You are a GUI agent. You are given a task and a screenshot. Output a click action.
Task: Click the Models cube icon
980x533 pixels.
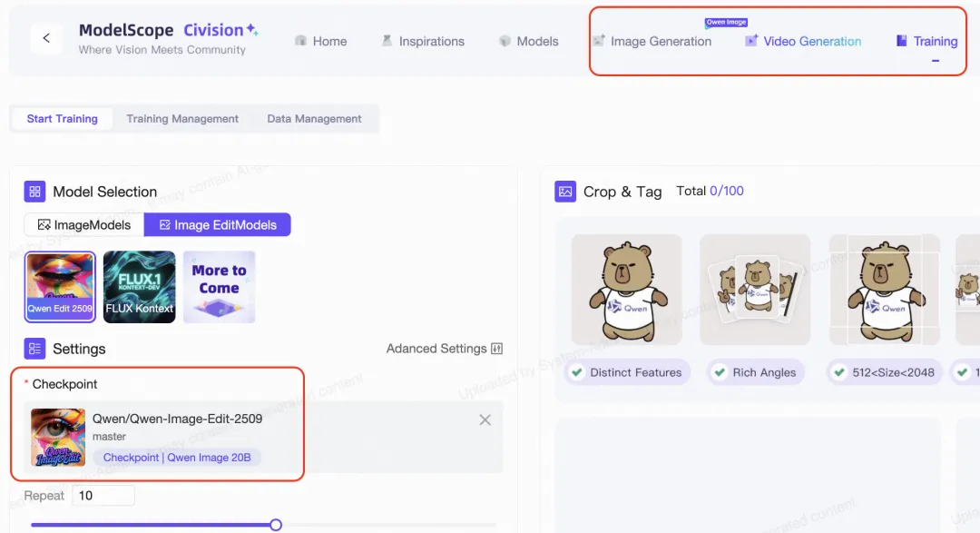(x=505, y=41)
